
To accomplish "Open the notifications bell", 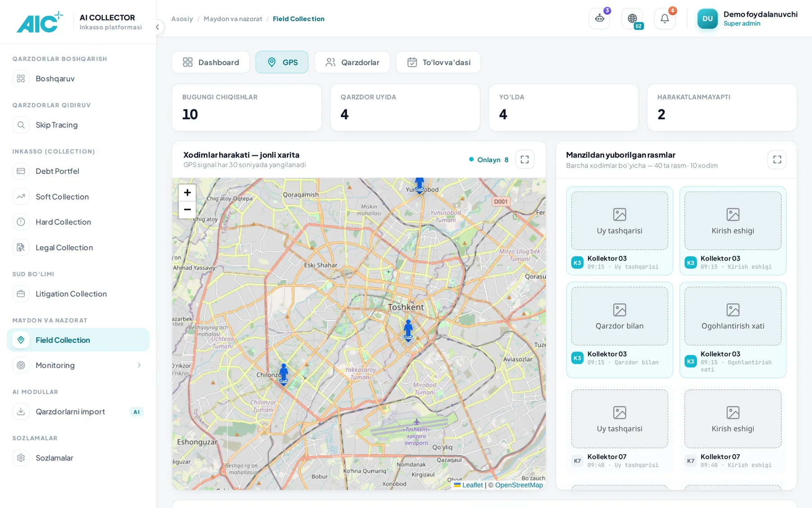I will 664,19.
